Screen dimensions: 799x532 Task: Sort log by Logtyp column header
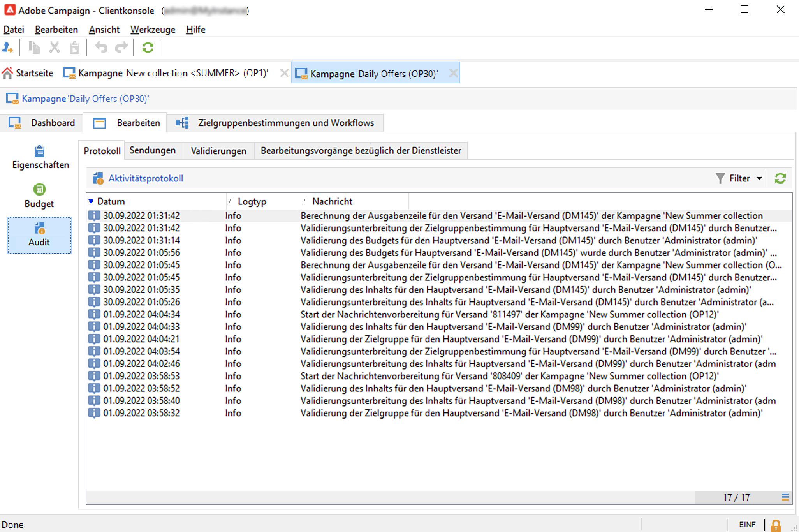click(252, 201)
